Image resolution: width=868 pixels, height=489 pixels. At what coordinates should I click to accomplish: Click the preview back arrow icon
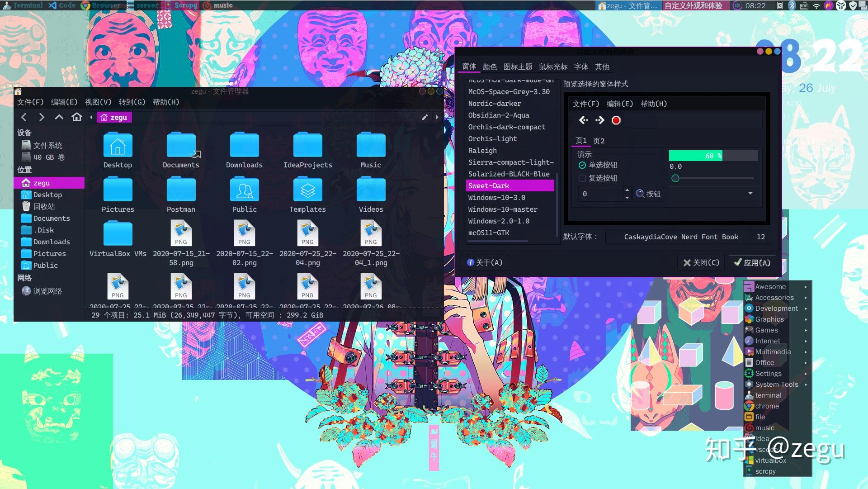(x=584, y=120)
